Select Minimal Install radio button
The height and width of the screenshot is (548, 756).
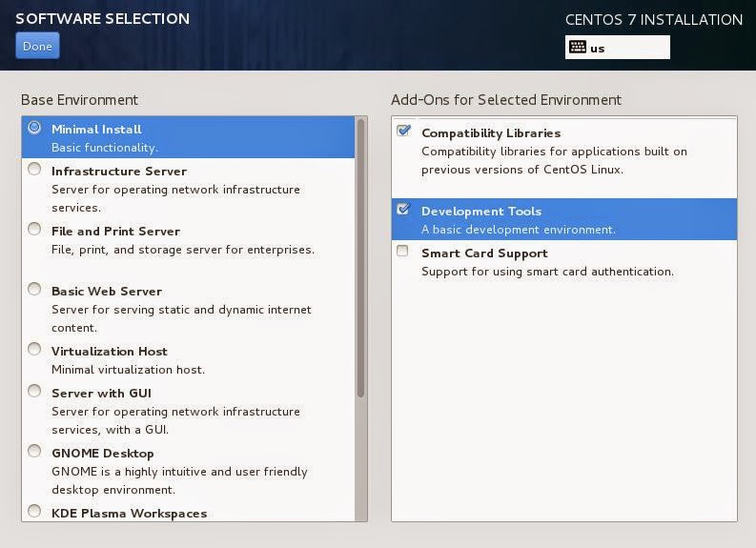pos(34,128)
